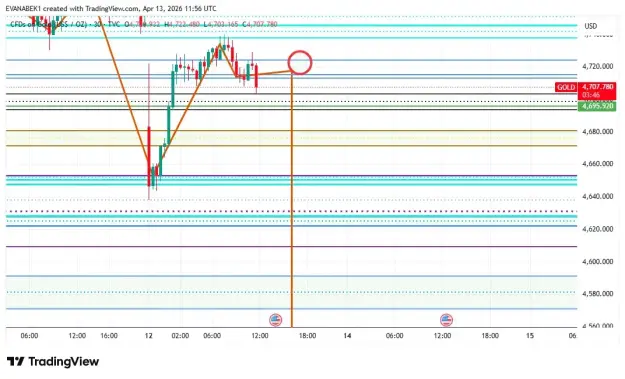Click the L4,703.165 low value in legend

point(221,25)
